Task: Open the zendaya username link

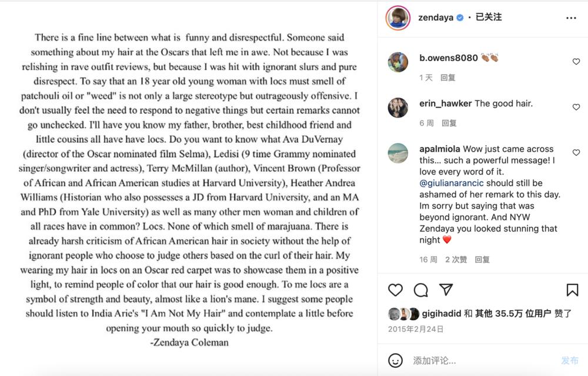Action: (x=435, y=18)
